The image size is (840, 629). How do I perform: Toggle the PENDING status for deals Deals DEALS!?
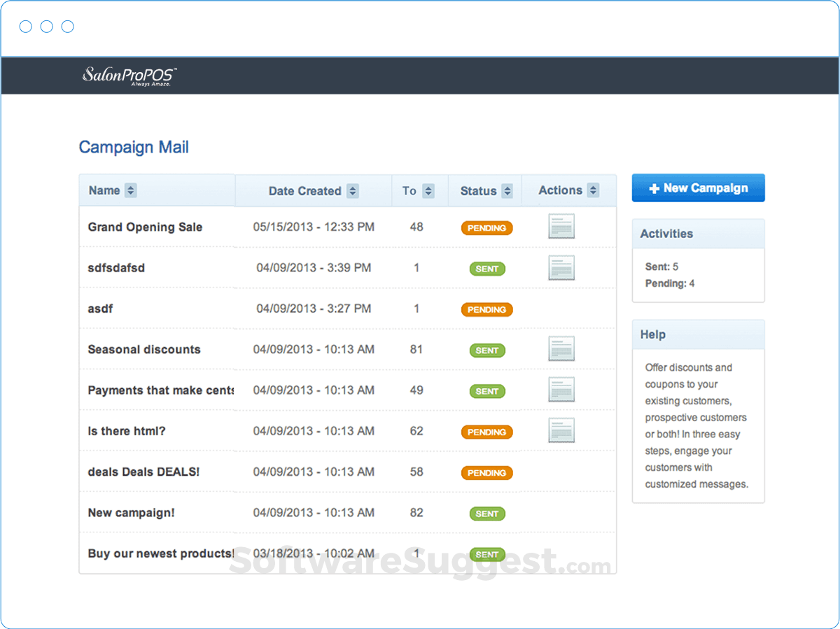[486, 473]
